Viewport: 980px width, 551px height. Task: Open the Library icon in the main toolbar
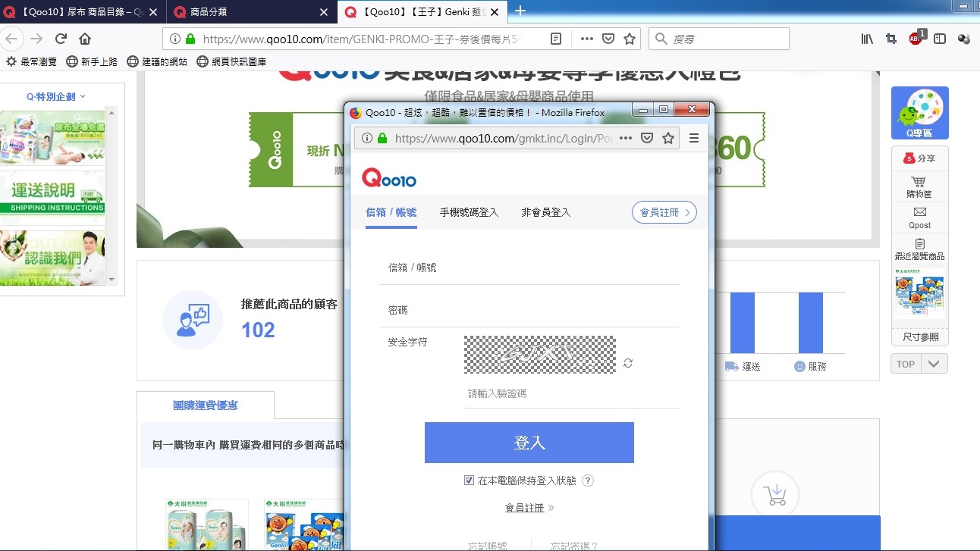[867, 39]
